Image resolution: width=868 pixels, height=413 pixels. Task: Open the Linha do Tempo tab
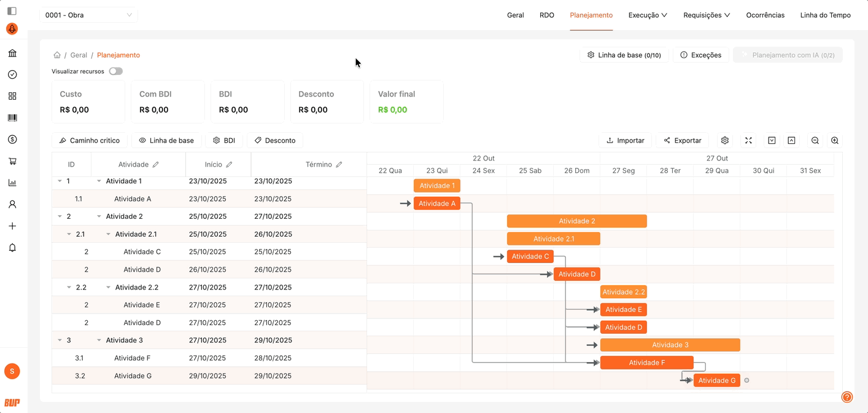click(825, 15)
